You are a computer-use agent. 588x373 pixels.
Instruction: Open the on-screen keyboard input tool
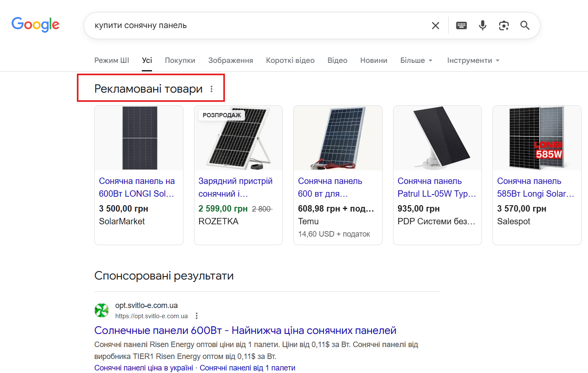click(x=461, y=25)
